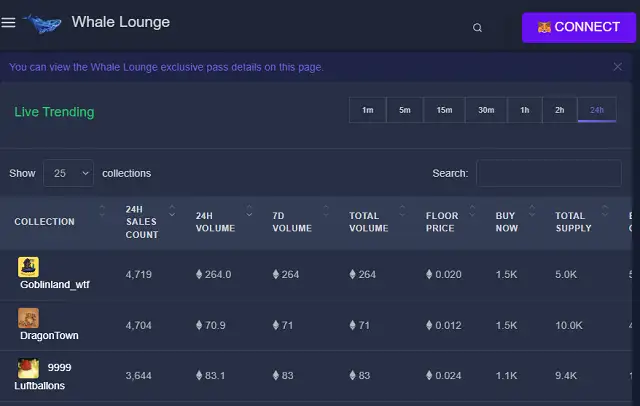Click DragonTown floor price 0.012
This screenshot has width=640, height=406.
[x=444, y=325]
